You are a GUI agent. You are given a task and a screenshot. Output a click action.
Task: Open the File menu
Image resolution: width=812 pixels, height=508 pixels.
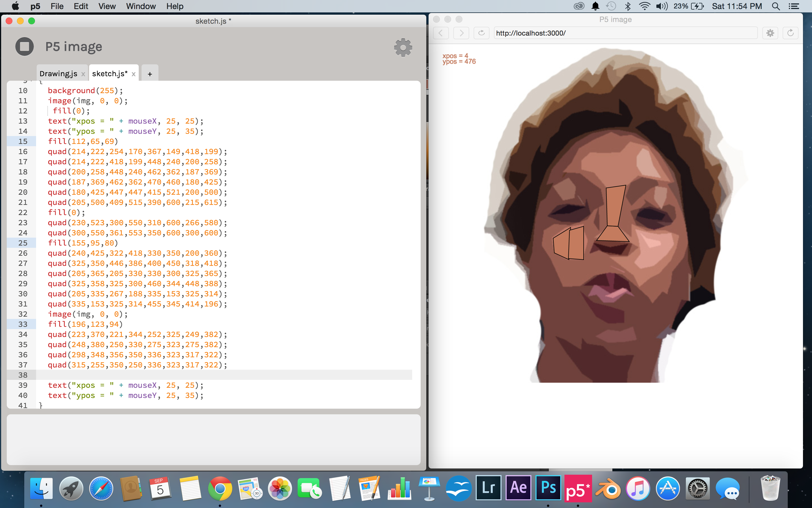point(57,6)
